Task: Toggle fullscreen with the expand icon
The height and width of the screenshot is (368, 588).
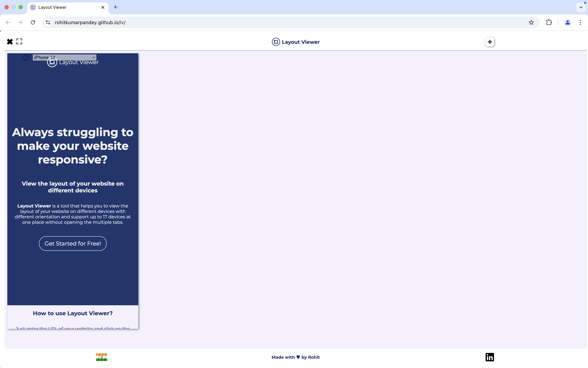Action: (19, 42)
